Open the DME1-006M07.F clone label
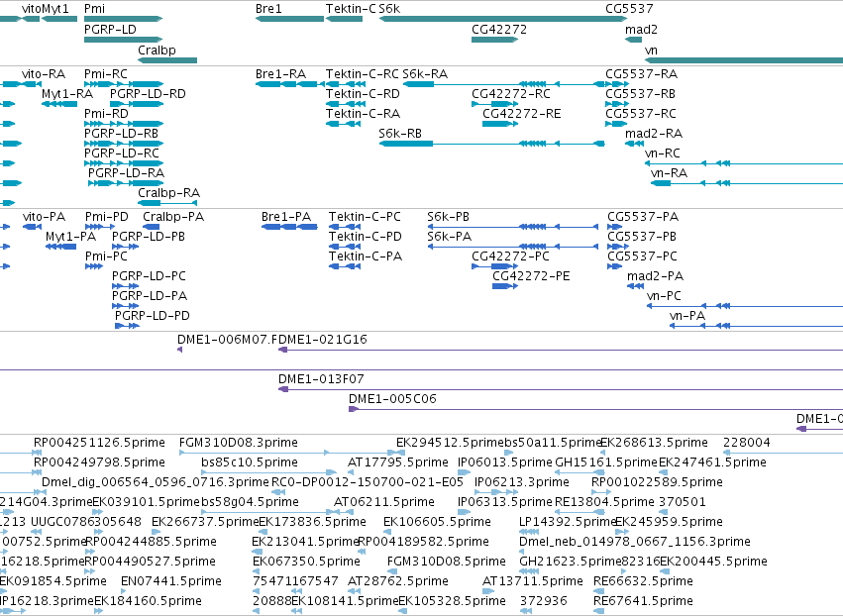The image size is (843, 616). [228, 339]
